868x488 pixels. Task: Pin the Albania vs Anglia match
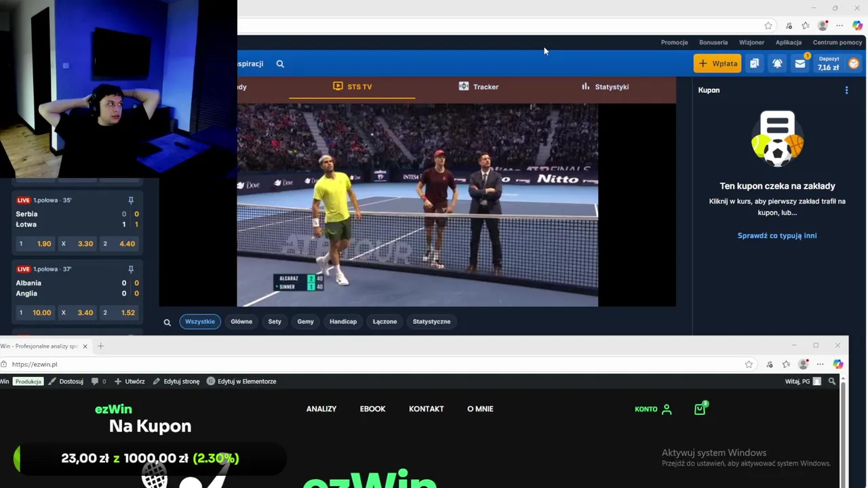click(131, 270)
